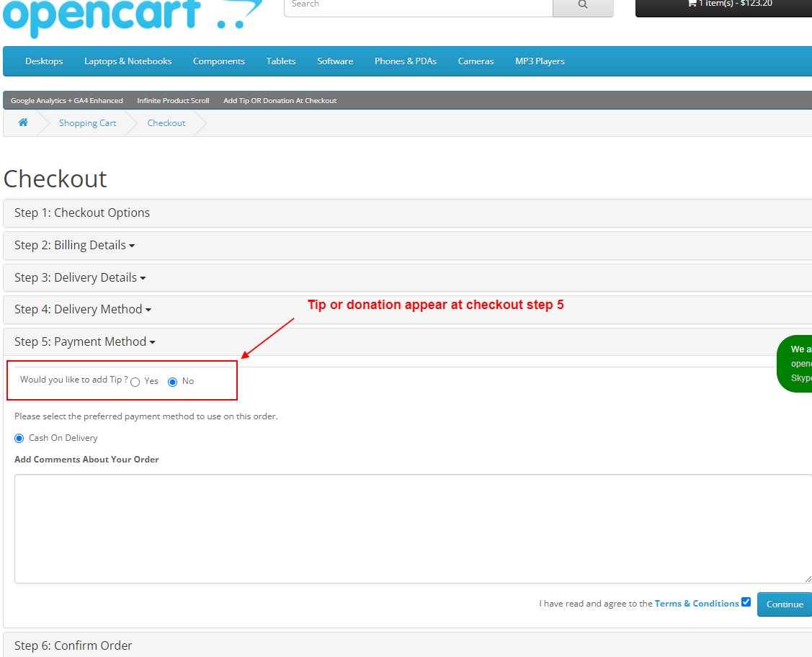
Task: Uncheck the Terms & Conditions agreement checkbox
Action: (x=746, y=602)
